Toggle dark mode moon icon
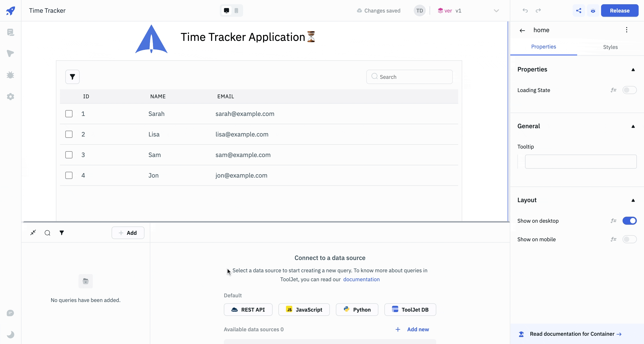The height and width of the screenshot is (344, 644). click(10, 334)
